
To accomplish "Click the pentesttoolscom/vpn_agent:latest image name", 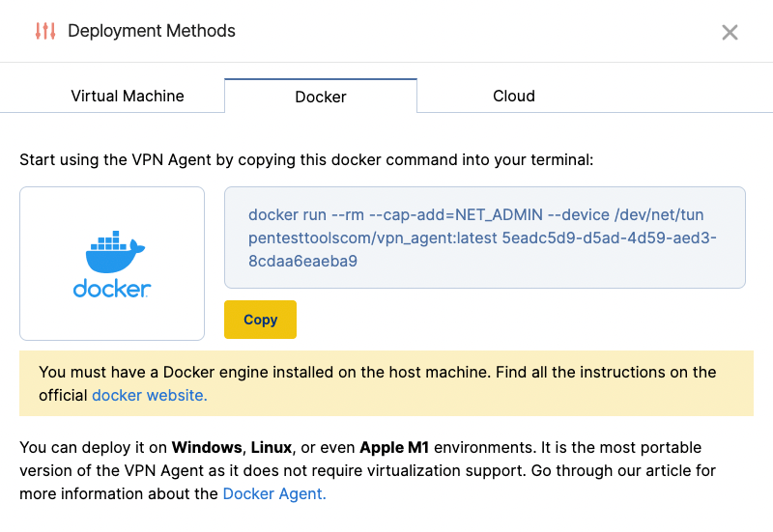I will coord(373,238).
